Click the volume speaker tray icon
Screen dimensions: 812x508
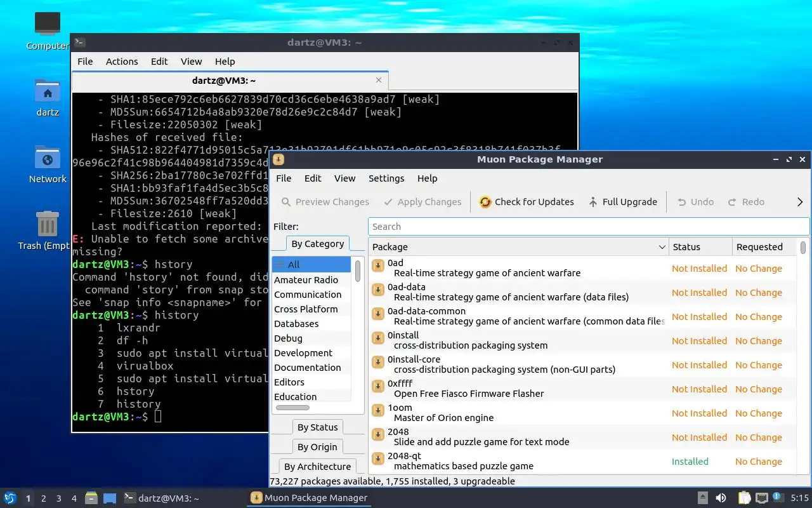pos(721,498)
